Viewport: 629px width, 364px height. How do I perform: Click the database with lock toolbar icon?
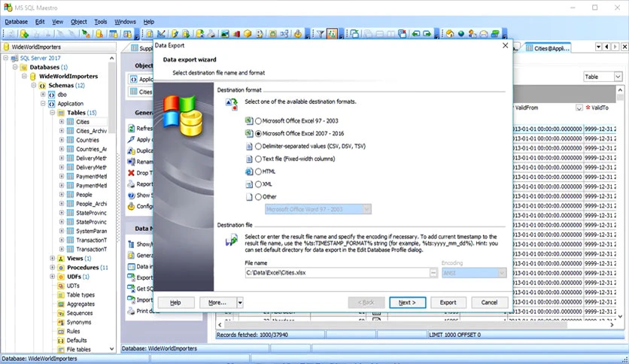tap(99, 34)
